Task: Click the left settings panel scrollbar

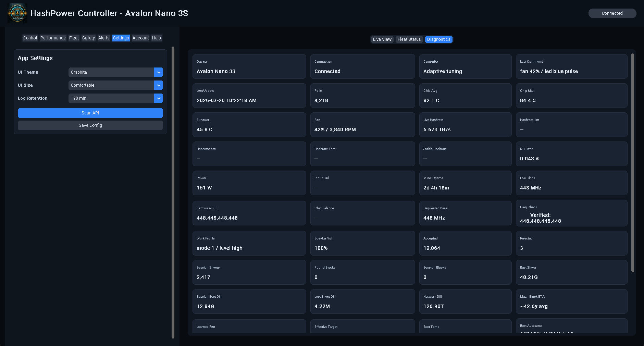Action: pyautogui.click(x=173, y=192)
